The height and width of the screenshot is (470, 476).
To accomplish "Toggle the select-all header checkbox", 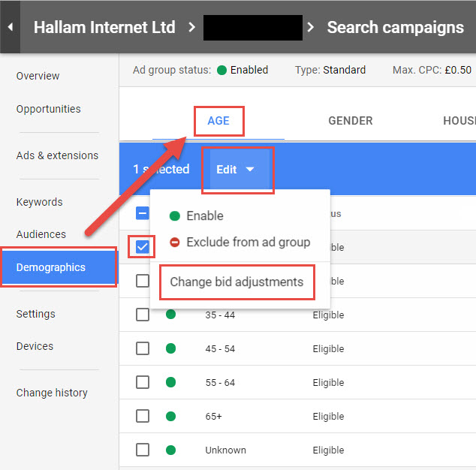I will (x=142, y=213).
